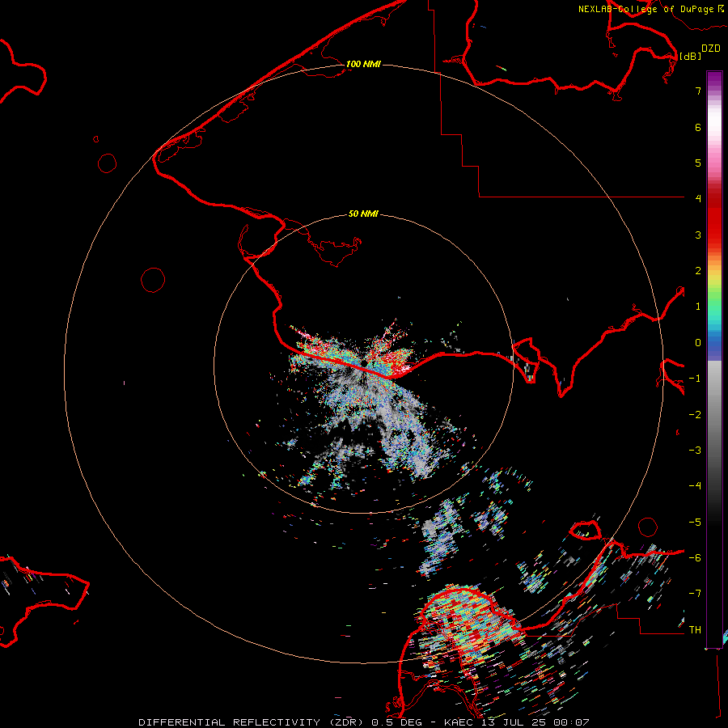Click the 4 dB value on the scale

[x=698, y=198]
